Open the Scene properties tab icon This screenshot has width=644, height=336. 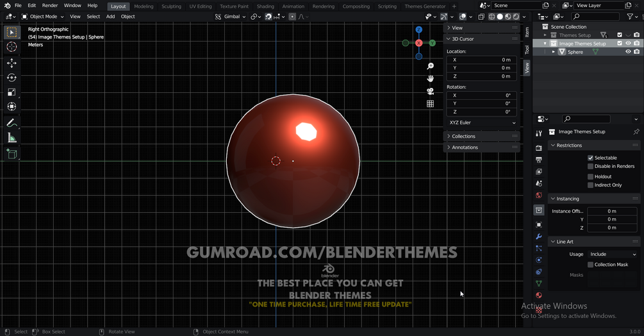click(x=539, y=183)
